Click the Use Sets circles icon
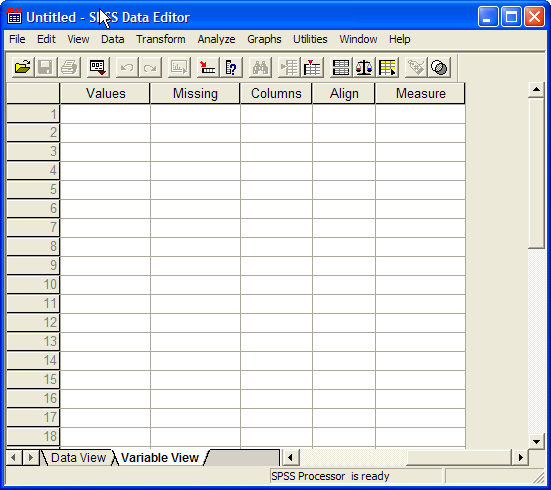Screen dimensions: 551x490 click(439, 67)
